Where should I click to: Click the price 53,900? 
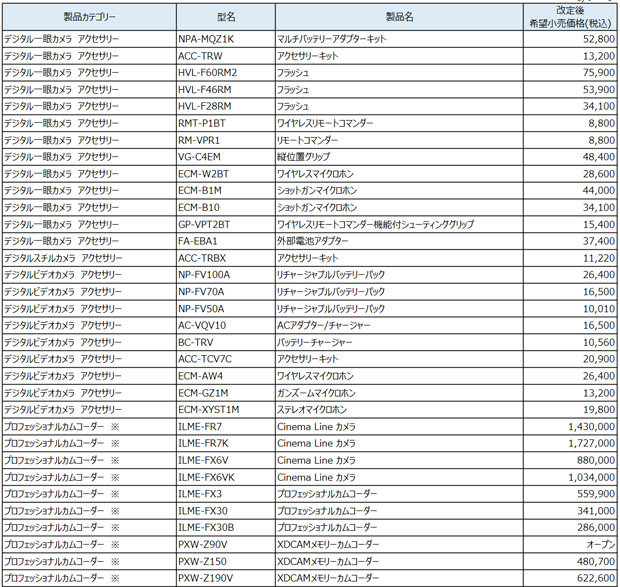click(599, 90)
